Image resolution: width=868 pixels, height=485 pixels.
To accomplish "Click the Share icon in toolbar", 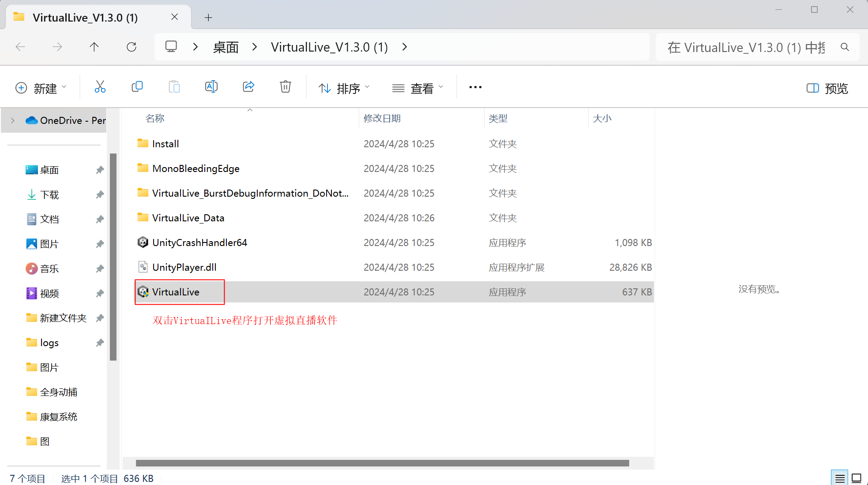I will pyautogui.click(x=248, y=87).
